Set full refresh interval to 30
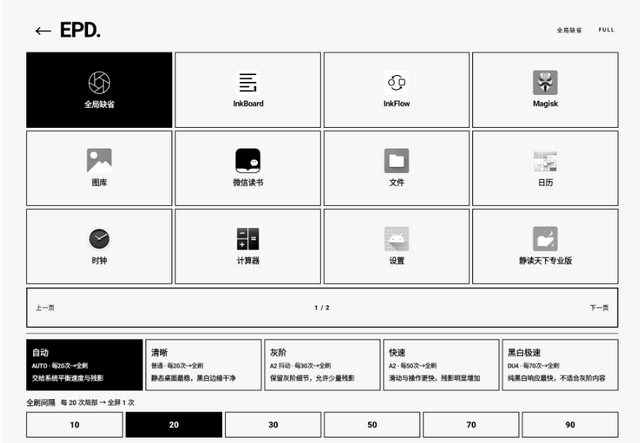This screenshot has width=640, height=443. (273, 425)
